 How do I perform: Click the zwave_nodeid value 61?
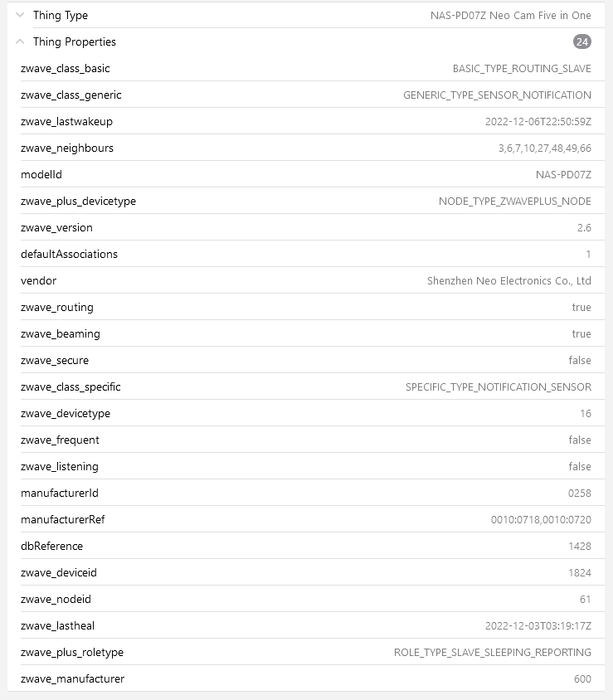point(585,599)
